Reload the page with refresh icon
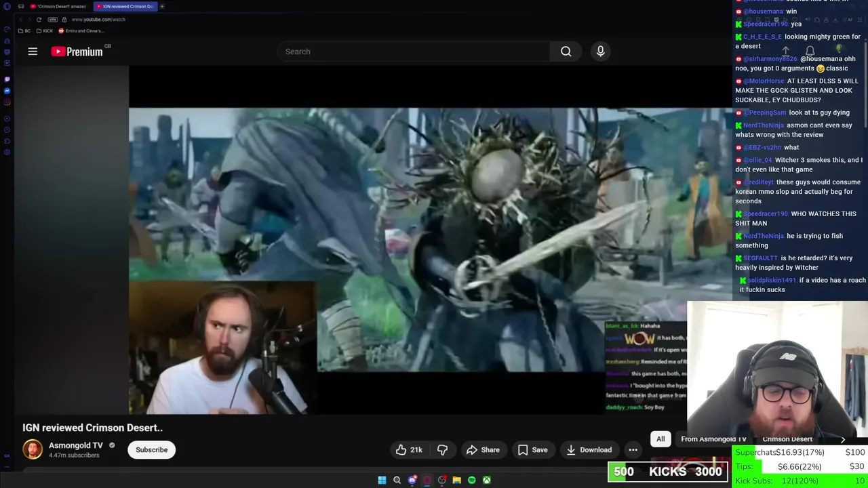This screenshot has height=488, width=868. point(39,20)
